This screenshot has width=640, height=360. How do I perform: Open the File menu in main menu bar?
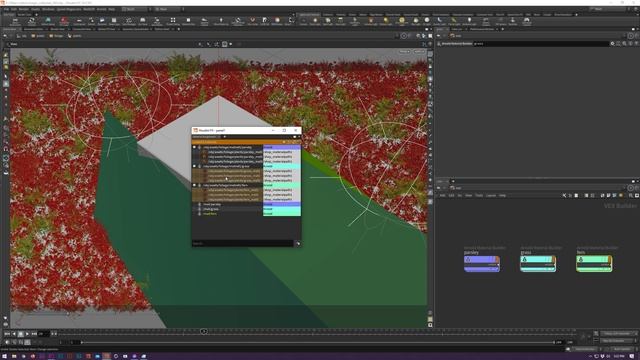pyautogui.click(x=7, y=9)
